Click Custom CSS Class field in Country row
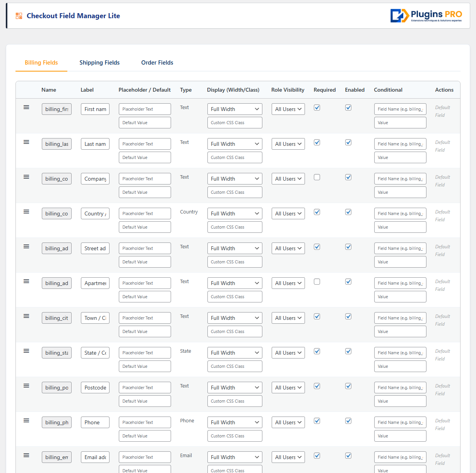 (235, 227)
